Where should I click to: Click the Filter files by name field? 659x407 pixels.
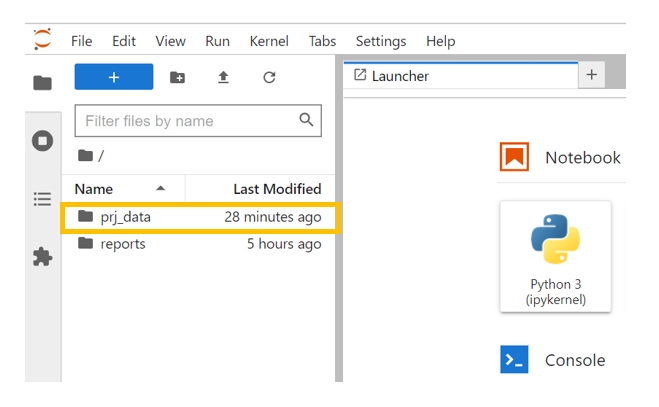[x=187, y=121]
